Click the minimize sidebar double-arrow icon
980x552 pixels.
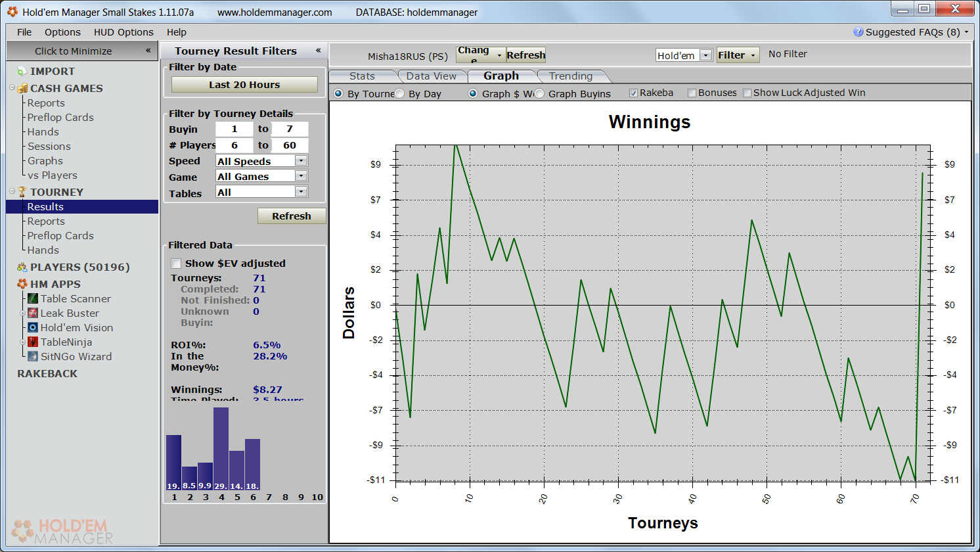(148, 51)
